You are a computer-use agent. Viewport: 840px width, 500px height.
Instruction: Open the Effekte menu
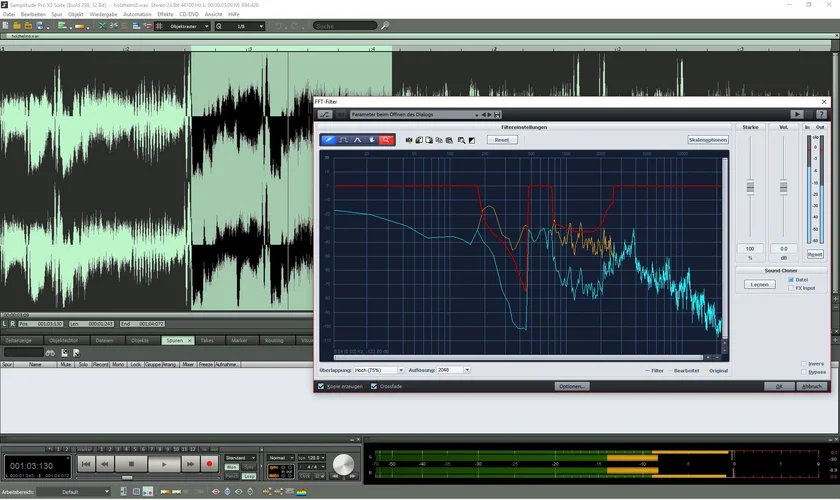[x=165, y=15]
